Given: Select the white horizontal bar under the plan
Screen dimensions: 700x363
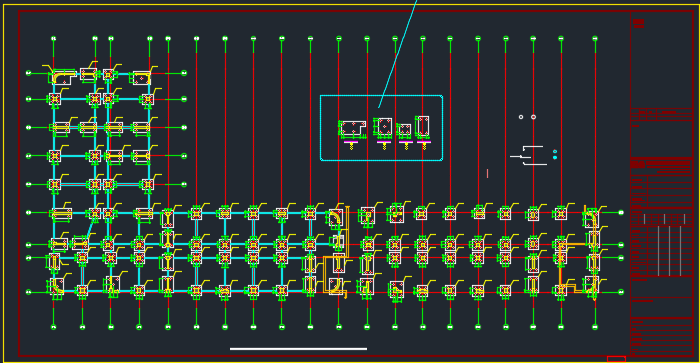Looking at the screenshot, I should click(x=298, y=349).
